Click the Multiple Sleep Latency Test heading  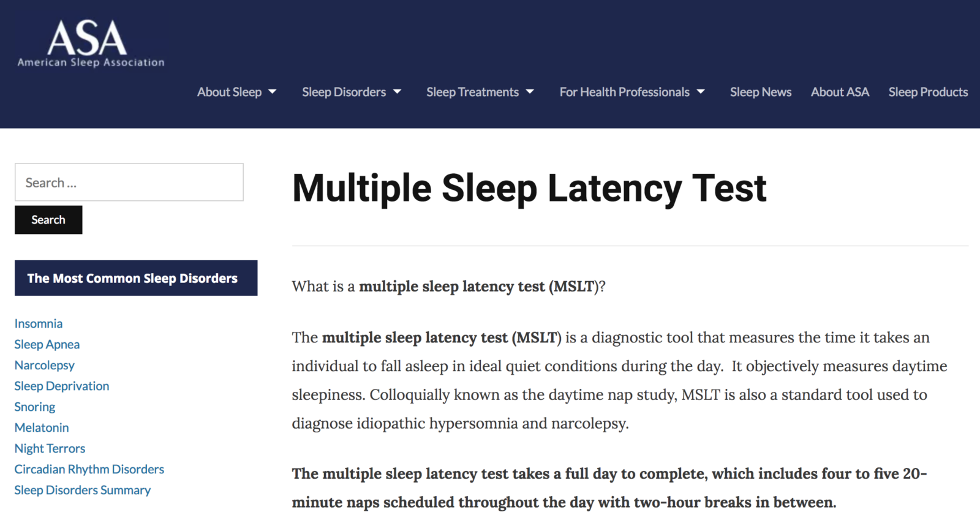(529, 188)
